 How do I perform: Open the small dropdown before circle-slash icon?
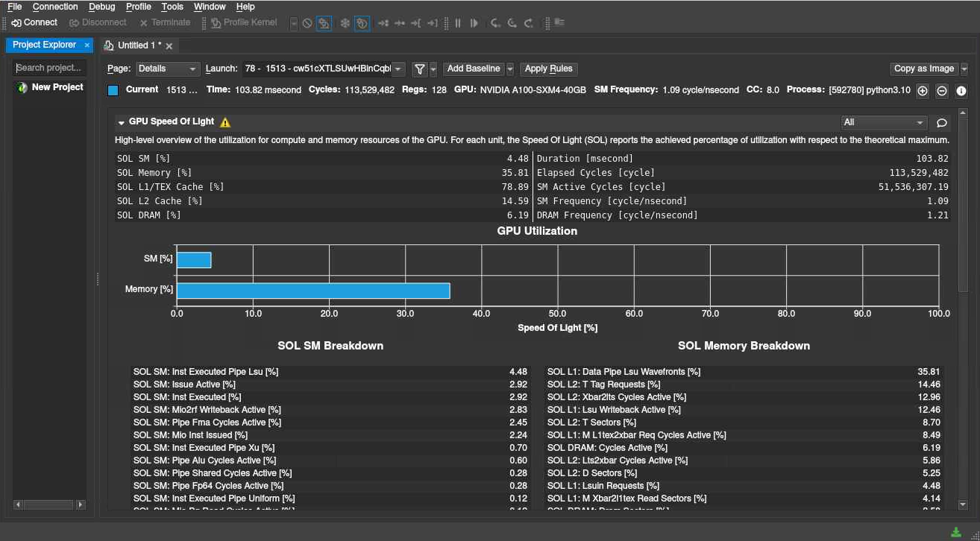click(293, 23)
